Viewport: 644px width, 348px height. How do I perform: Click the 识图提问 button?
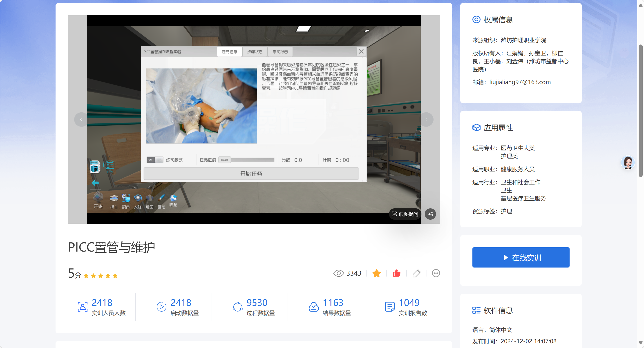coord(405,214)
